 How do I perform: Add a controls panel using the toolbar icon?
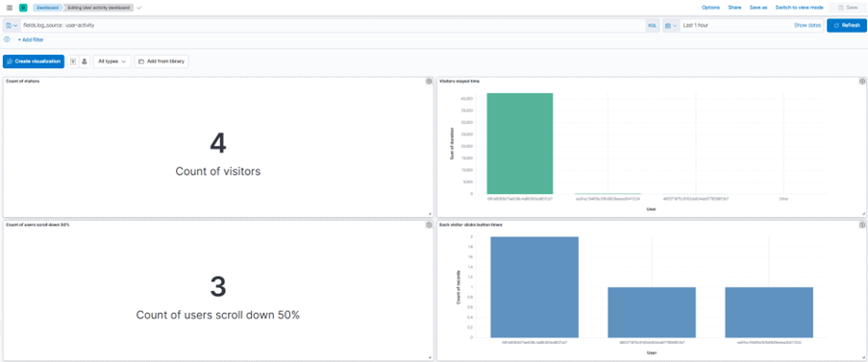coord(85,61)
